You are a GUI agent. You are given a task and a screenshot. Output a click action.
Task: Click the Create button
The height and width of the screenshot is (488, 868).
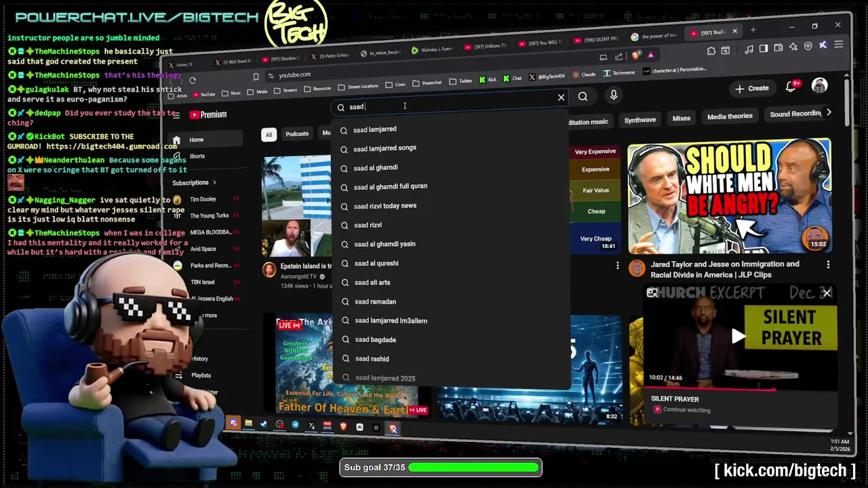pyautogui.click(x=752, y=88)
